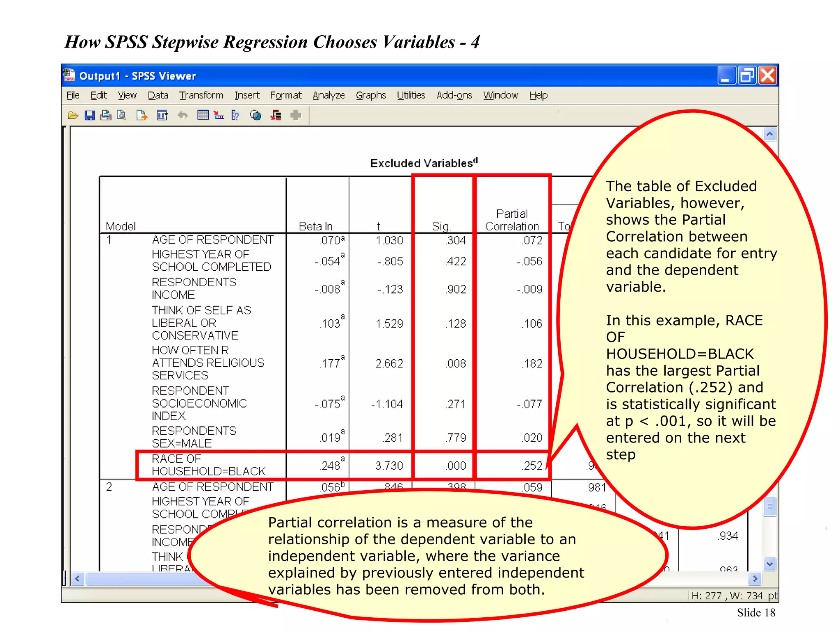Open Print Preview from the toolbar

tap(121, 115)
